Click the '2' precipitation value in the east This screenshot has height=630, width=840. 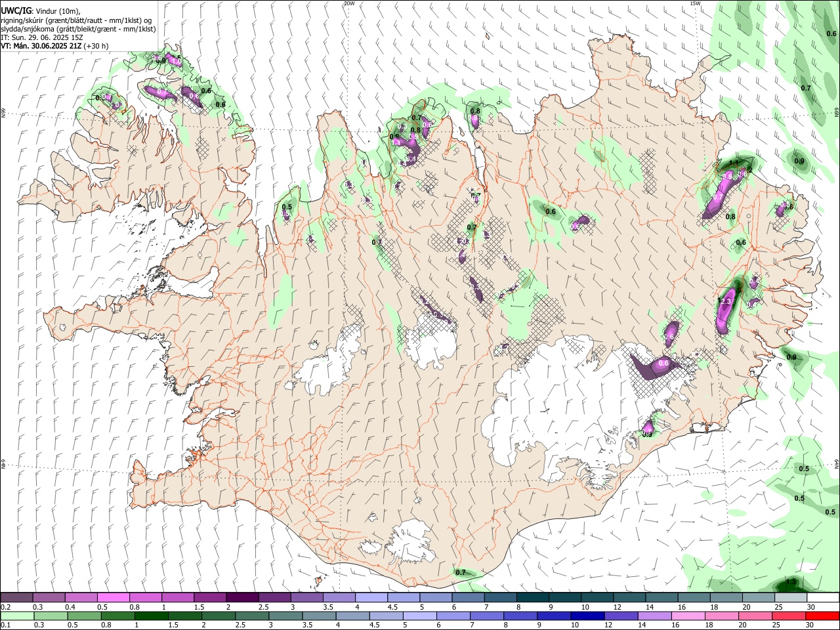750,170
